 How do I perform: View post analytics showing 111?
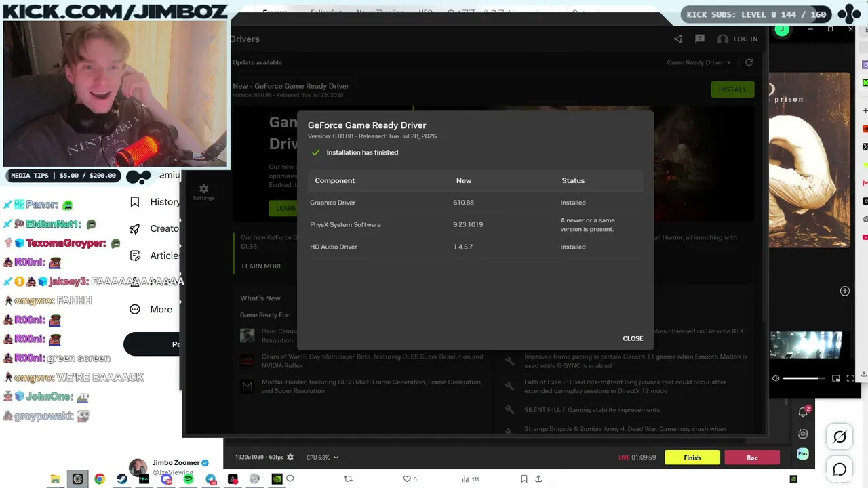click(x=470, y=479)
